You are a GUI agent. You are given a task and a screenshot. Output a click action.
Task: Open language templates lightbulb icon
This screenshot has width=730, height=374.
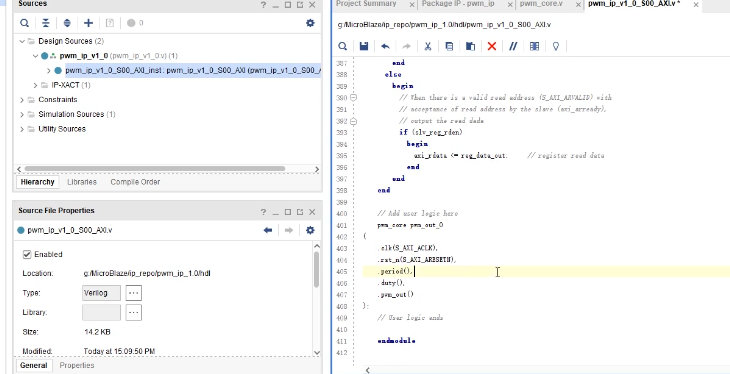(x=555, y=46)
